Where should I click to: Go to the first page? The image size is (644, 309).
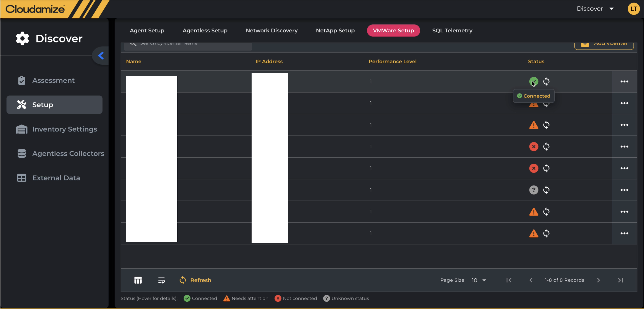[x=508, y=280]
